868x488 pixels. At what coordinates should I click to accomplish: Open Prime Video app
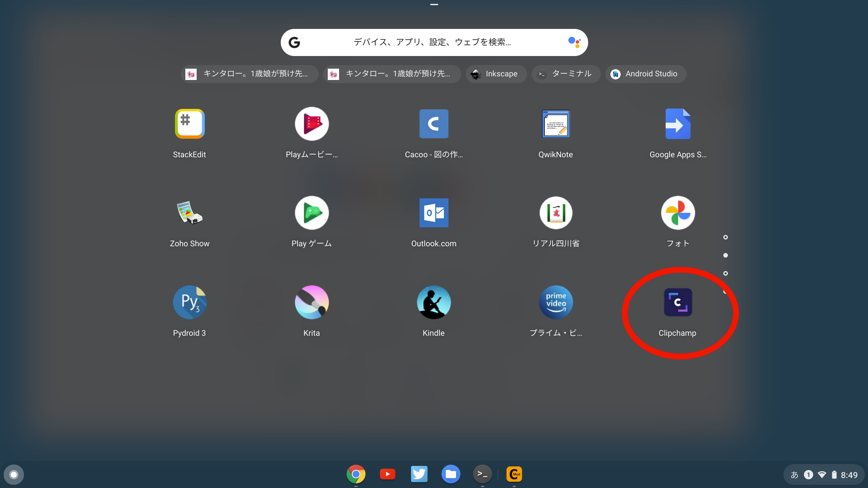556,303
